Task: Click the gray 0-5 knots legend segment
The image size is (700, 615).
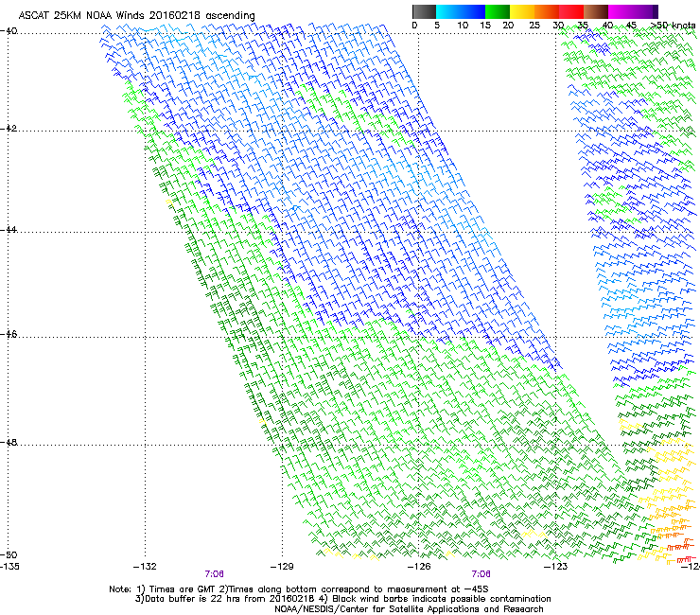Action: click(424, 11)
